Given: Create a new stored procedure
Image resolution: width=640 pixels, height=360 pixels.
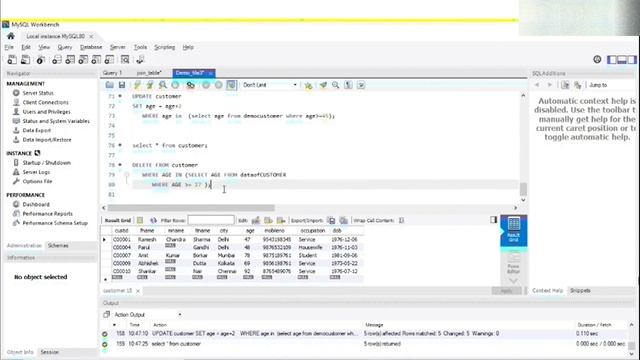Looking at the screenshot, I should 96,60.
